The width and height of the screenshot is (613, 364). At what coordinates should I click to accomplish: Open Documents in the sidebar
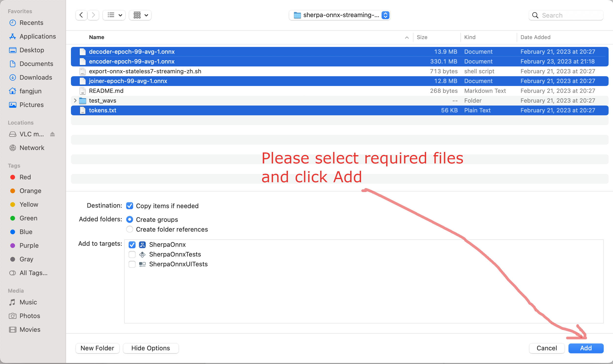click(x=31, y=64)
